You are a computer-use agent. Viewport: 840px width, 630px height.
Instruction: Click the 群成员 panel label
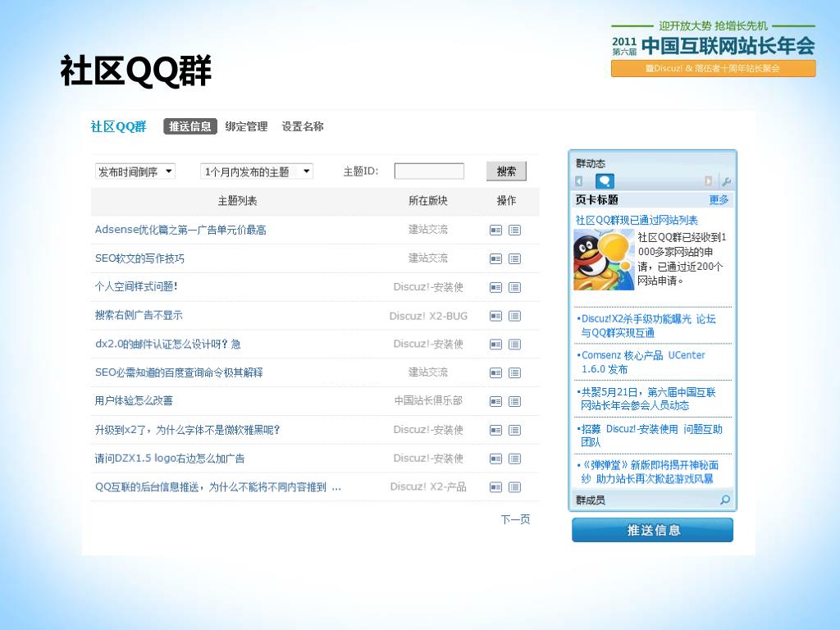[591, 500]
